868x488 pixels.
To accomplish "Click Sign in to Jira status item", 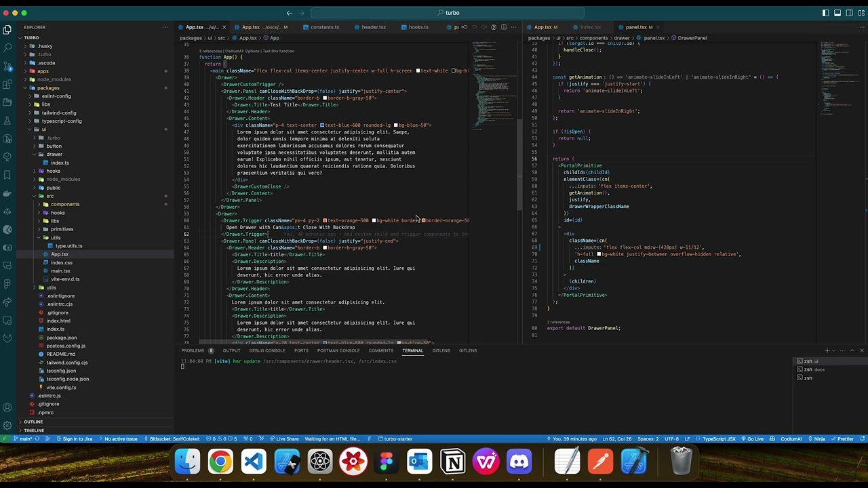I will click(x=74, y=439).
